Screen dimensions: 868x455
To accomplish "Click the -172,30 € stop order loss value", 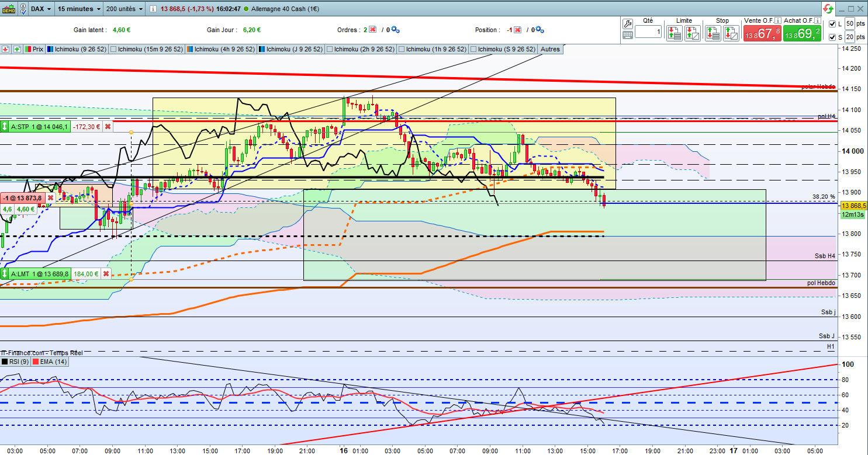I will click(x=87, y=126).
